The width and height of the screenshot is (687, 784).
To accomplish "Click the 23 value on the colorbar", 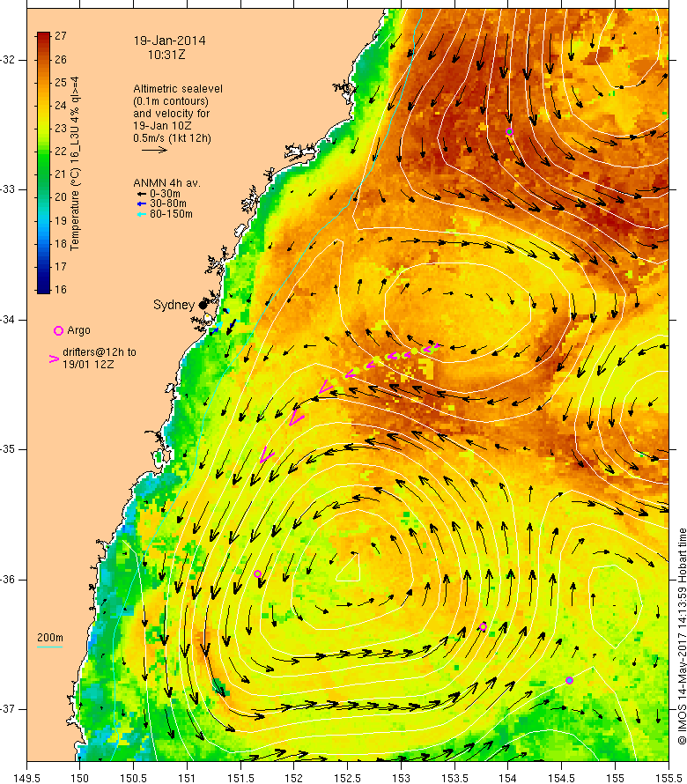I will coord(61,129).
